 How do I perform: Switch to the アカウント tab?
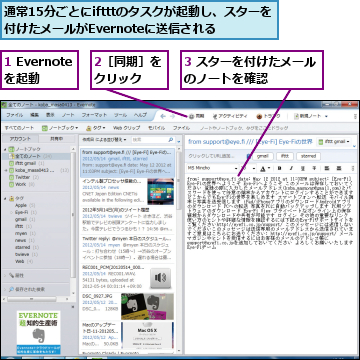20,139
